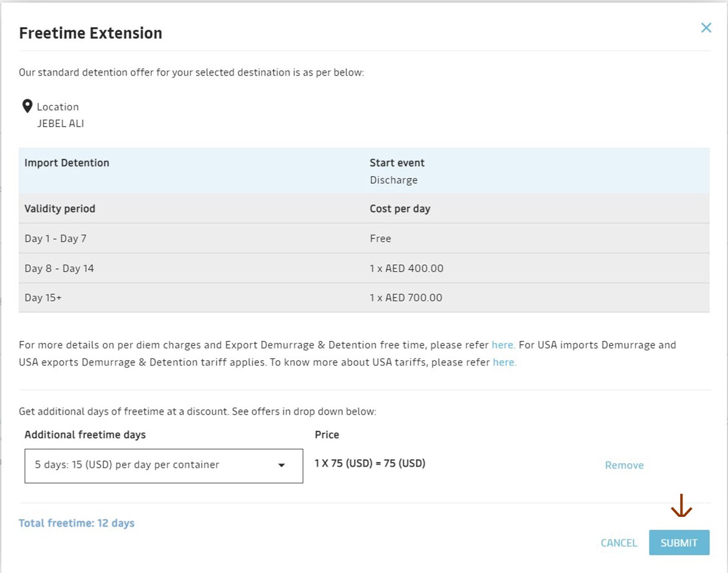This screenshot has width=728, height=573.
Task: Close the Freetime Extension dialog
Action: coord(706,28)
